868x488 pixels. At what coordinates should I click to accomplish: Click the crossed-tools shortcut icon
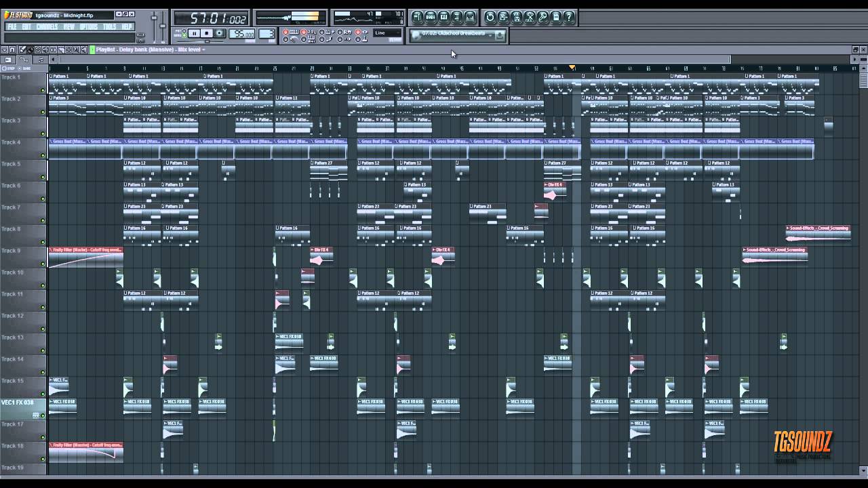(530, 17)
